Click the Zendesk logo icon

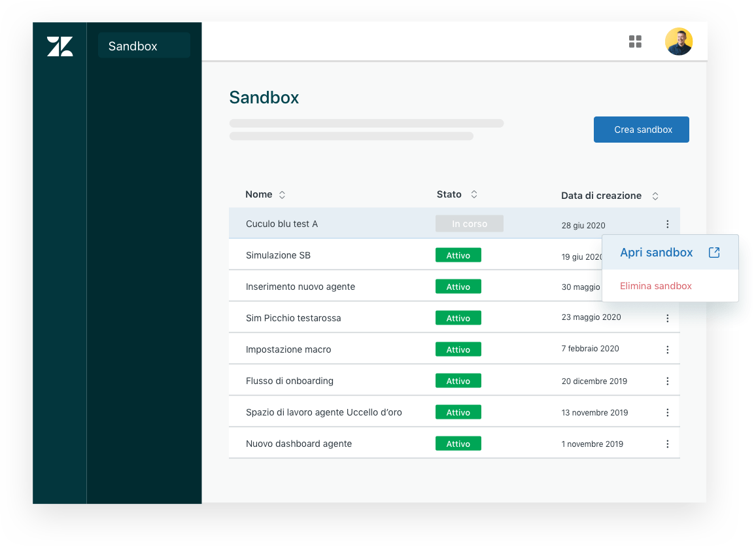pos(60,46)
